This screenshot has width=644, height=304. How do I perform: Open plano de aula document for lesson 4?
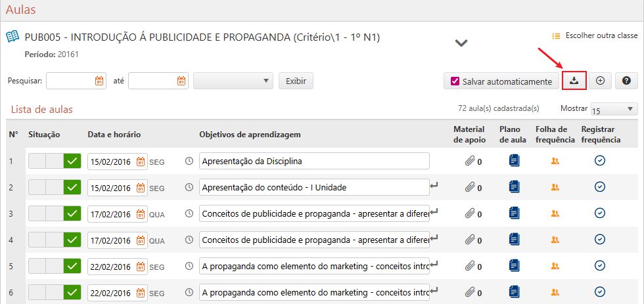pyautogui.click(x=514, y=239)
